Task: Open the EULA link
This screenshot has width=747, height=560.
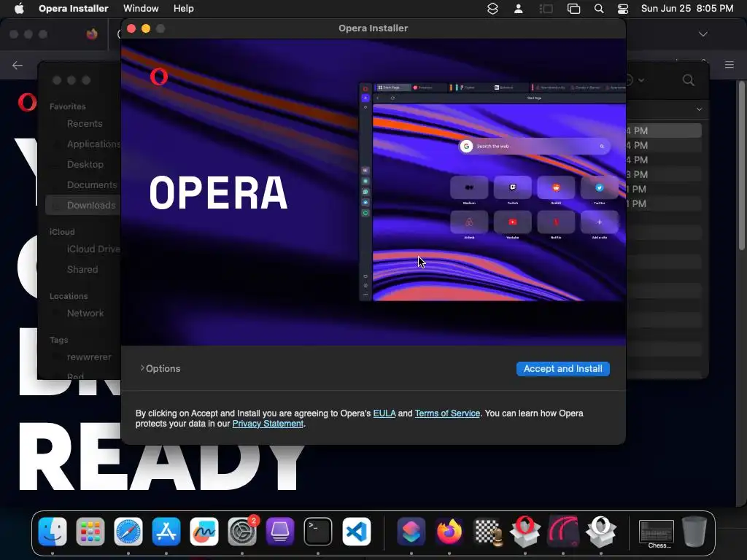Action: [x=384, y=413]
